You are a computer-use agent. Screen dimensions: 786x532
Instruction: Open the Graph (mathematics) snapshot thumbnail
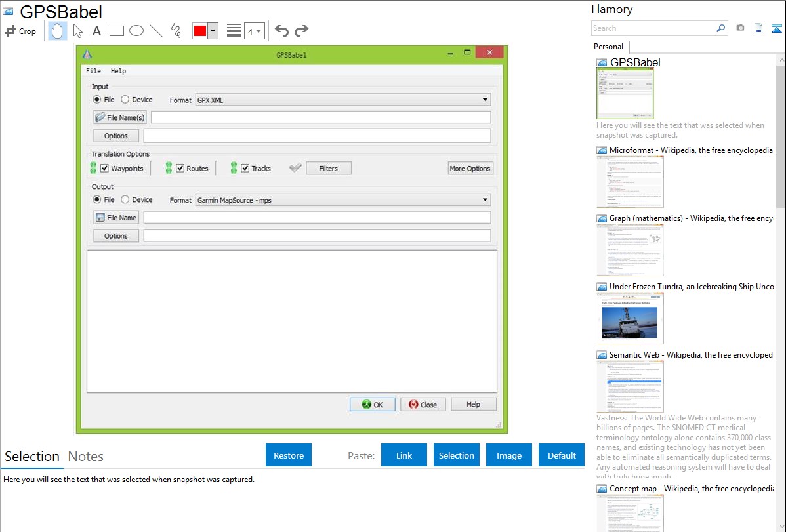coord(630,250)
